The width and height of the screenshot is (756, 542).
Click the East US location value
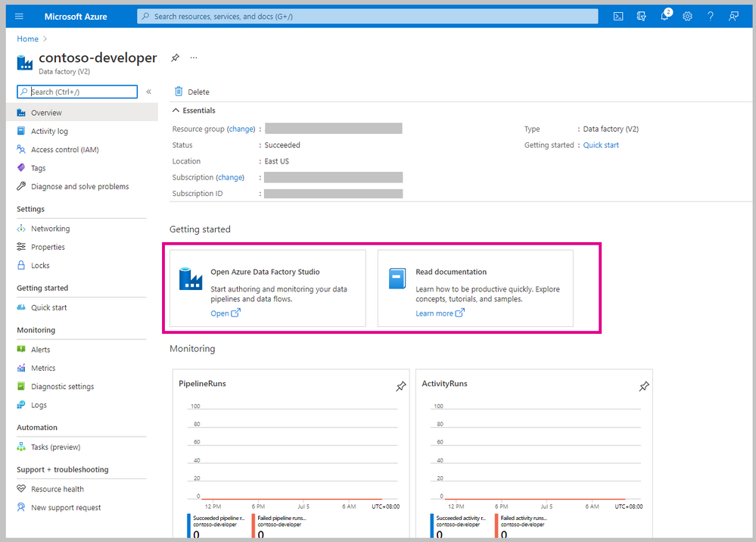pyautogui.click(x=277, y=161)
